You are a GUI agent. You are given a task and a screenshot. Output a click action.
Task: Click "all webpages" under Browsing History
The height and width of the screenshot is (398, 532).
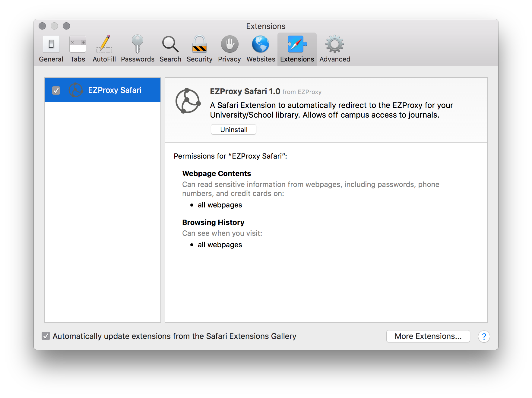pos(220,245)
